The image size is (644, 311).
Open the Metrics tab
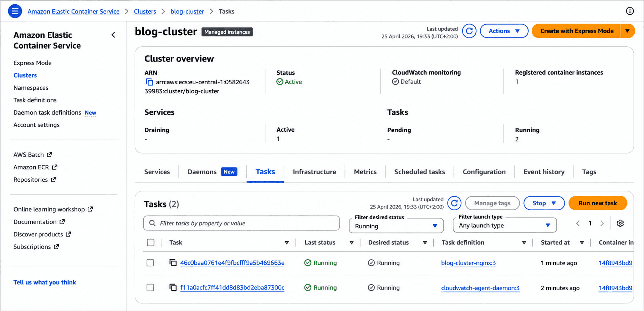365,172
